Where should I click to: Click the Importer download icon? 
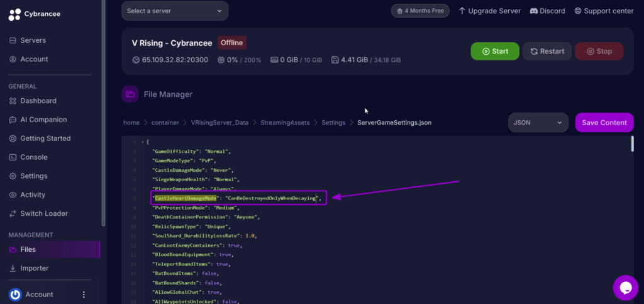[x=13, y=268]
